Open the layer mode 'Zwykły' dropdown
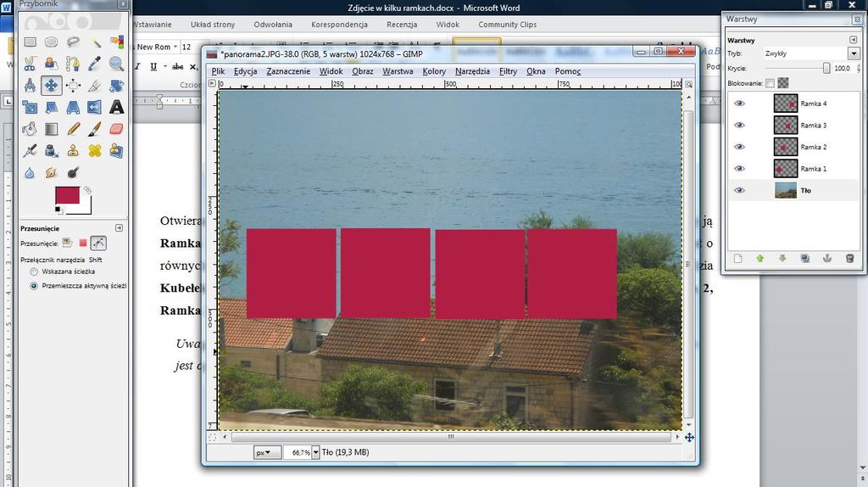The image size is (868, 487). click(853, 53)
